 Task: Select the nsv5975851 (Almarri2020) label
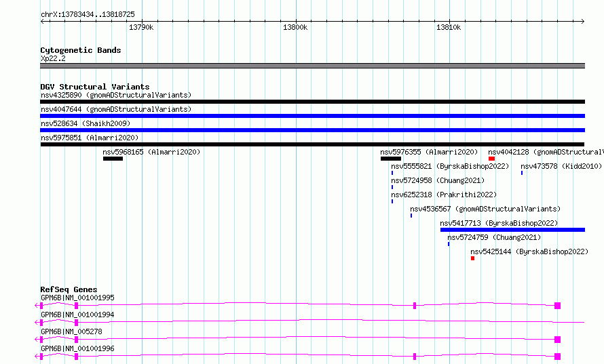click(x=90, y=138)
